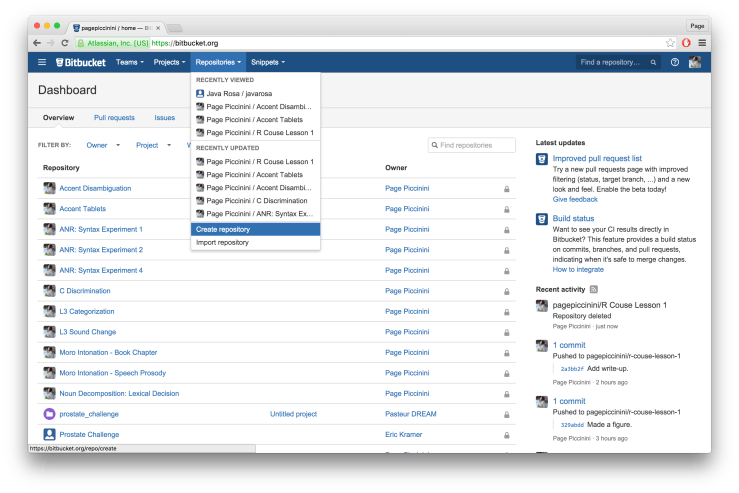The height and width of the screenshot is (493, 739).
Task: Open the help question mark icon
Action: click(675, 62)
